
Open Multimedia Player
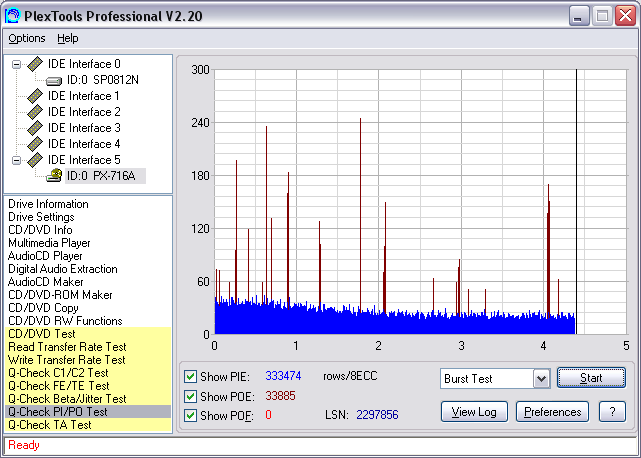pos(49,243)
